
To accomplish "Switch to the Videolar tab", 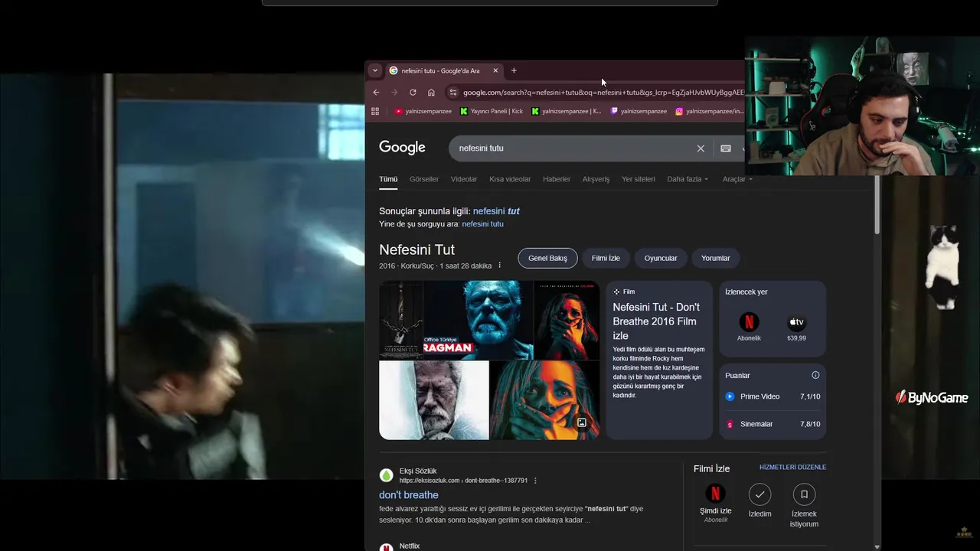I will point(464,179).
